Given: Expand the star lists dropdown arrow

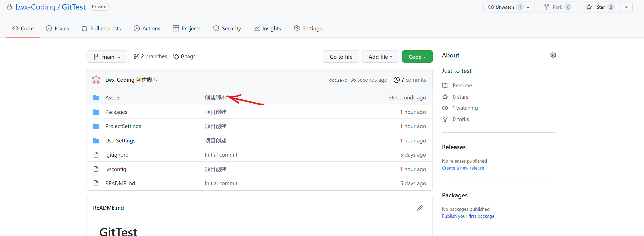Looking at the screenshot, I should pyautogui.click(x=626, y=7).
